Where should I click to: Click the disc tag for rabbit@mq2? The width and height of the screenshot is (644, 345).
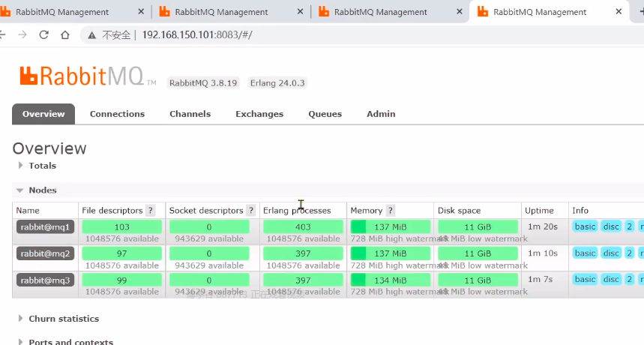click(611, 253)
